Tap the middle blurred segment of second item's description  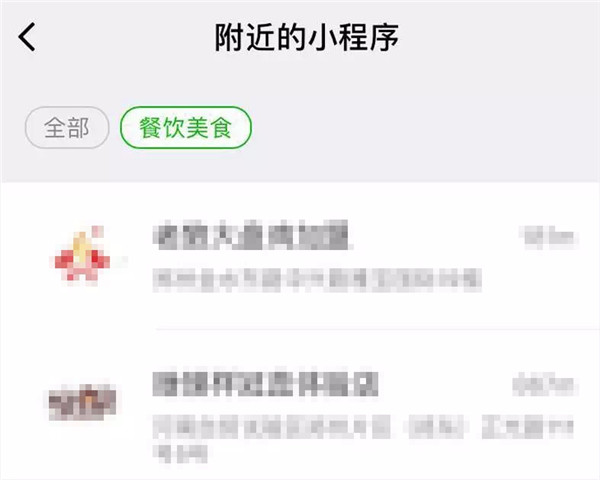(x=435, y=426)
